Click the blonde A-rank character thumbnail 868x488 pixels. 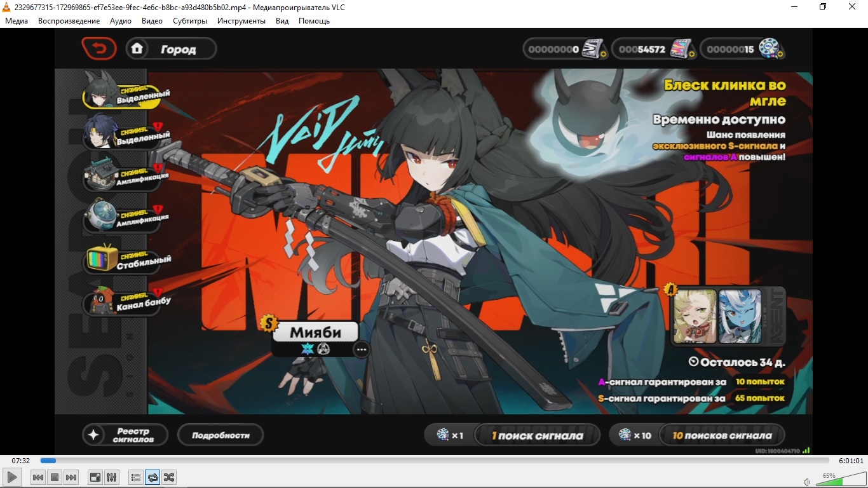tap(695, 316)
